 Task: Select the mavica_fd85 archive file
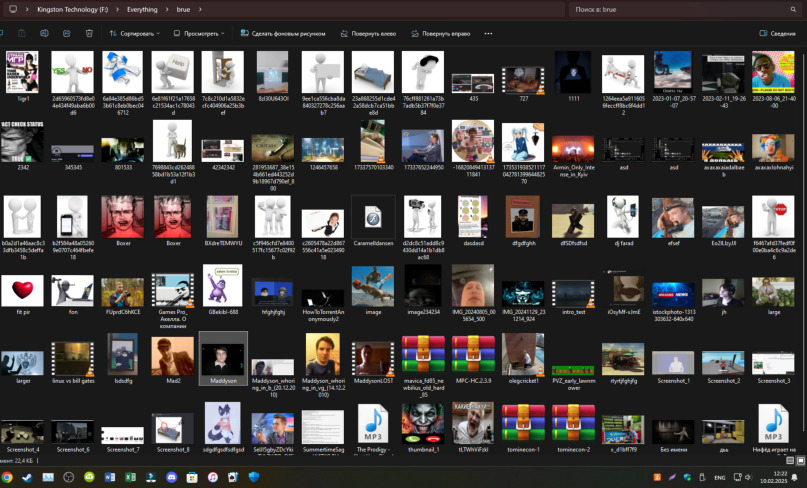coord(423,365)
